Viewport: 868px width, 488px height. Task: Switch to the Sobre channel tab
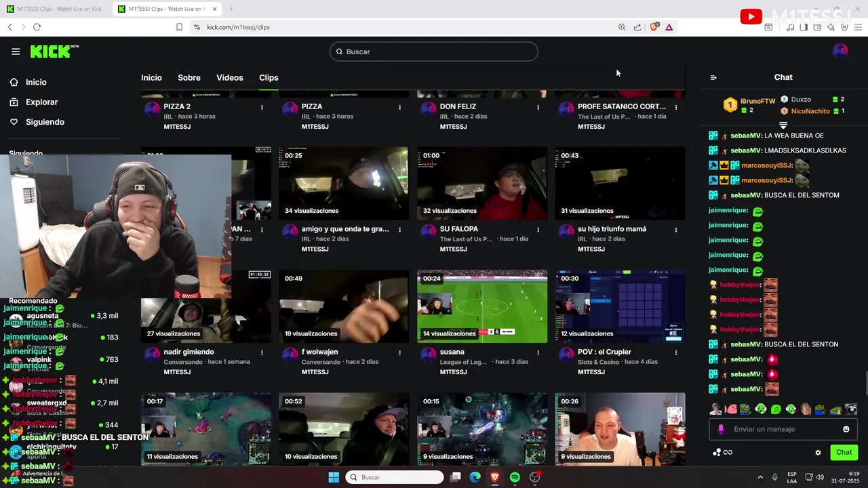click(x=189, y=78)
